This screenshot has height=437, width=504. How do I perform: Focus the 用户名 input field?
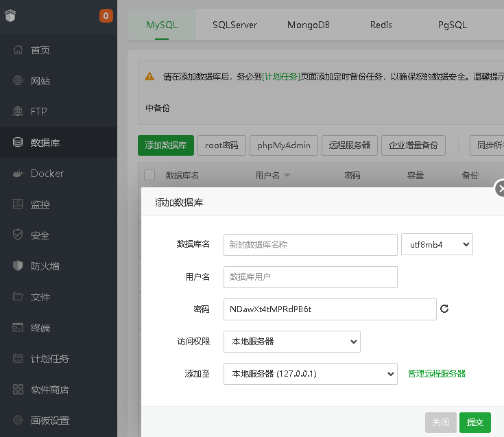pyautogui.click(x=311, y=277)
